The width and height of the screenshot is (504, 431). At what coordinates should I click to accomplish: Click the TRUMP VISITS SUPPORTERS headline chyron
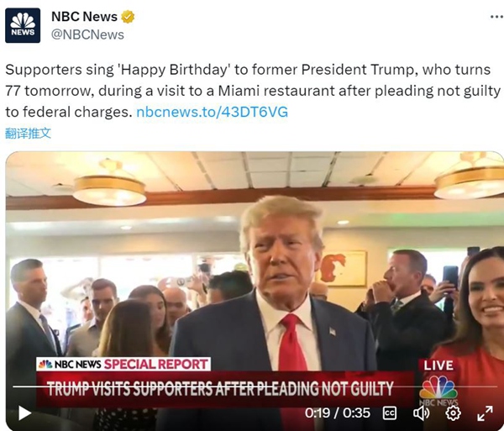[220, 389]
